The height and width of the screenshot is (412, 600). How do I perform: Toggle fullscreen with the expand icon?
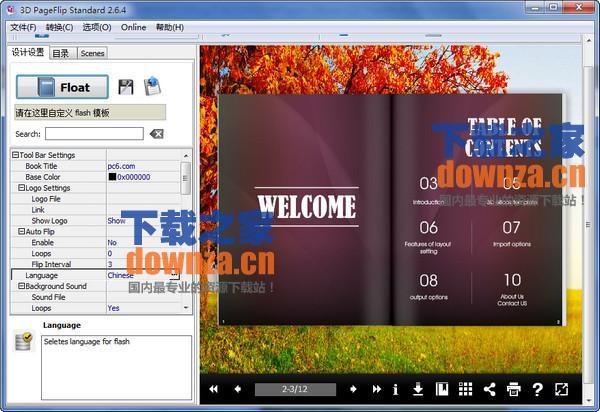click(561, 389)
